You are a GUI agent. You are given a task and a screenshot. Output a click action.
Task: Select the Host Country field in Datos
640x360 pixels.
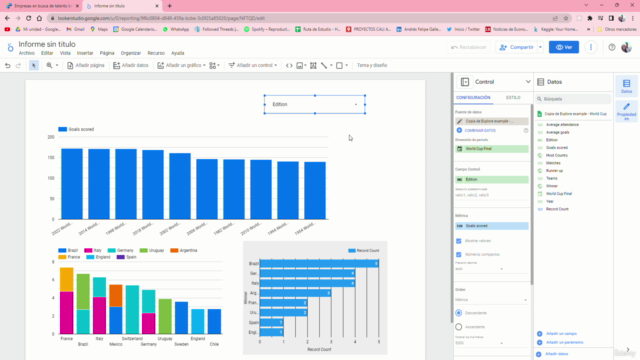[x=557, y=156]
